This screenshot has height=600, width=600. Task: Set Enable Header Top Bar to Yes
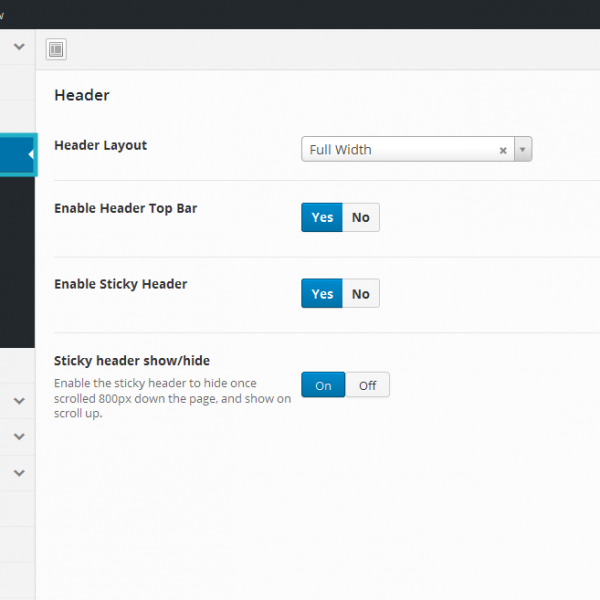pyautogui.click(x=322, y=217)
